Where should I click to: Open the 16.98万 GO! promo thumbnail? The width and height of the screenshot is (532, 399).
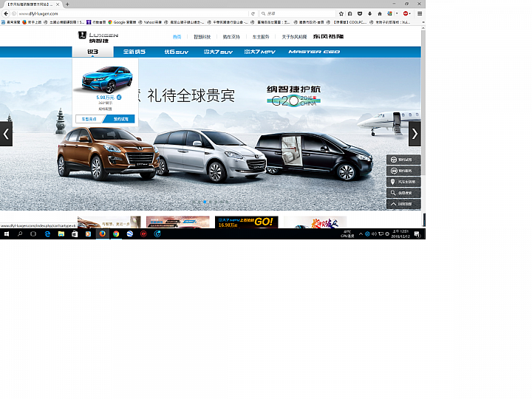click(x=246, y=222)
